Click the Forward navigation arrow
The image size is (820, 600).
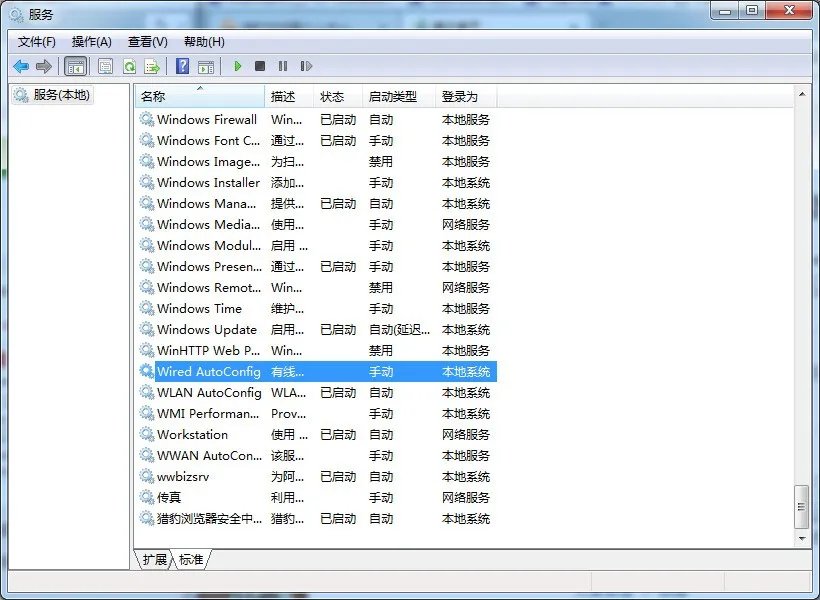point(44,66)
